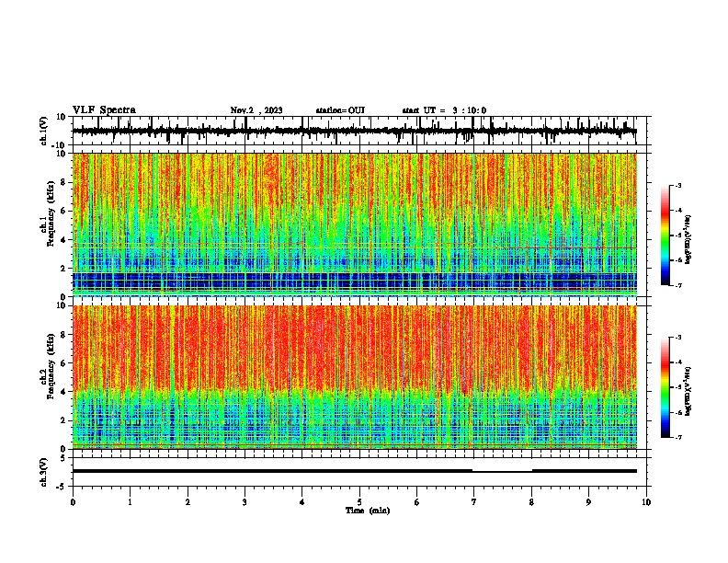Click the "9" tick on the Time axis
Image resolution: width=728 pixels, height=563 pixels.
pos(588,502)
